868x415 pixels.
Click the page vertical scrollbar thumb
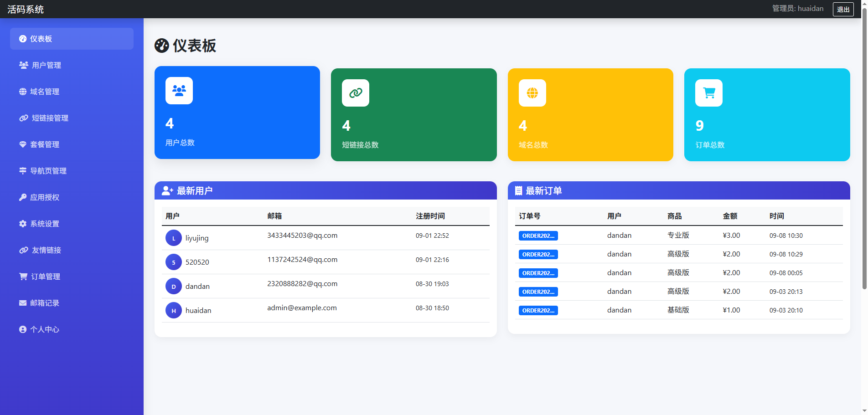tap(864, 150)
